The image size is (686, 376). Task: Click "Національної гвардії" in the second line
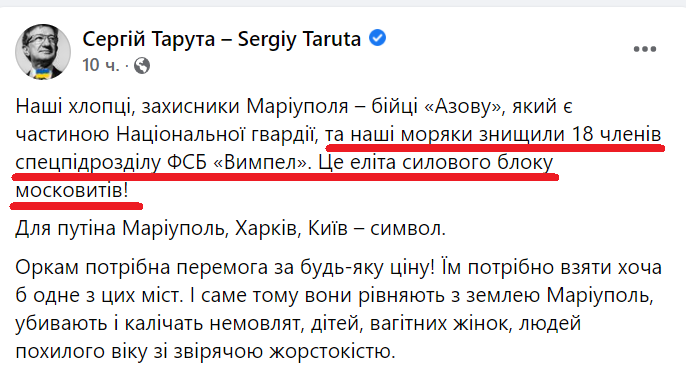(x=217, y=135)
